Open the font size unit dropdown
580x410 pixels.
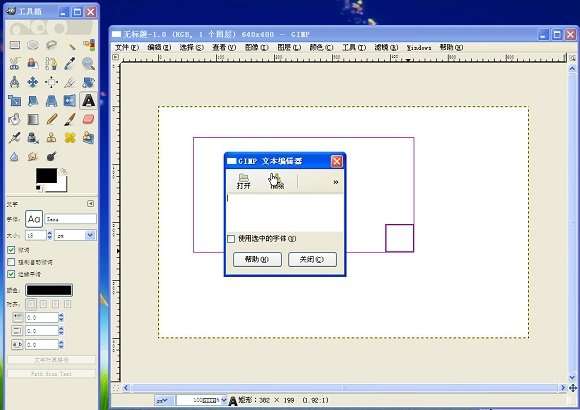click(75, 235)
